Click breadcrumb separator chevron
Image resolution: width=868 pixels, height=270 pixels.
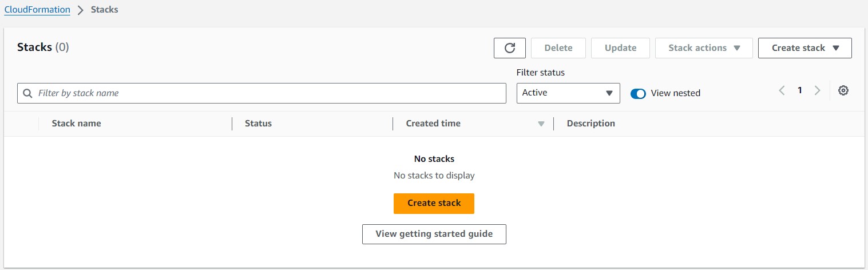click(x=81, y=10)
